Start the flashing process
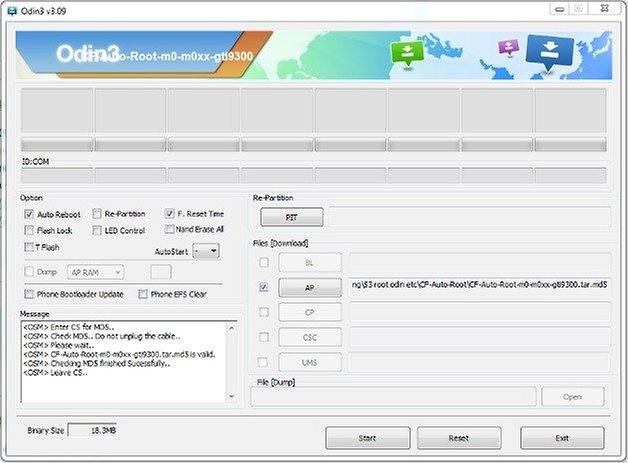This screenshot has width=628, height=463. tap(368, 438)
